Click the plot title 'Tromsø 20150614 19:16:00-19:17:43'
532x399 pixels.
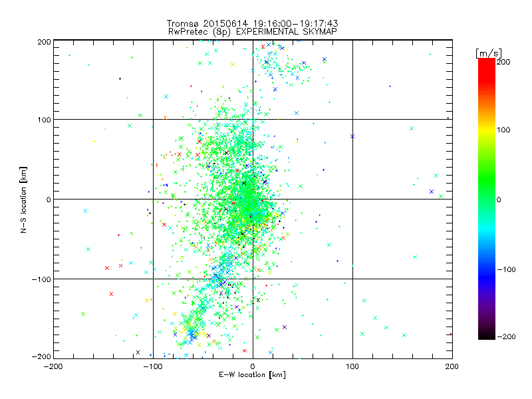coord(253,23)
